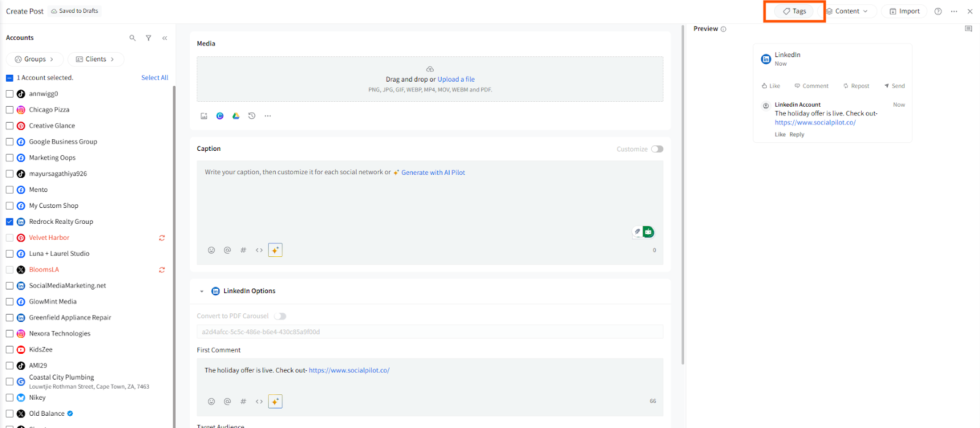Click the Accounts list vertical scrollbar
980x428 pixels.
click(x=174, y=258)
